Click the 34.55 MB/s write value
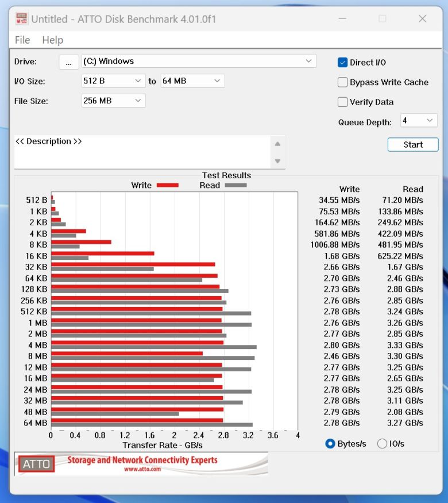The image size is (448, 503). pyautogui.click(x=339, y=200)
